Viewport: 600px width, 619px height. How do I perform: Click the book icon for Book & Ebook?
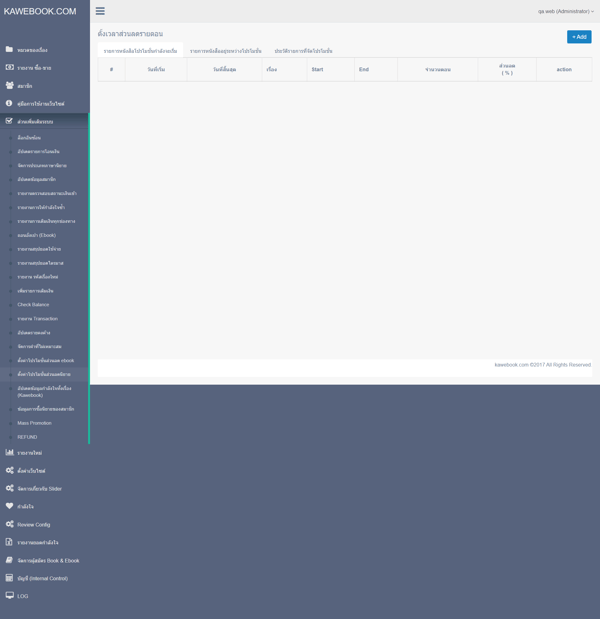[9, 560]
